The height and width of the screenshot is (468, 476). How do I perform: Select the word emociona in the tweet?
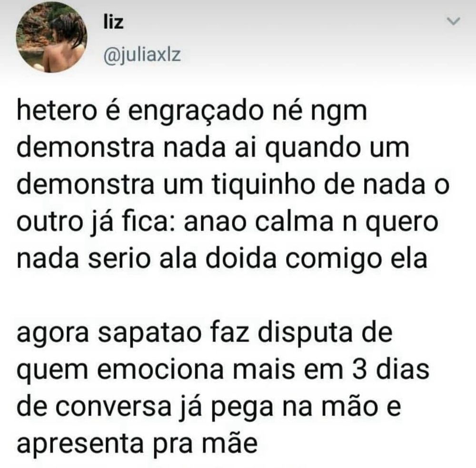coord(160,370)
